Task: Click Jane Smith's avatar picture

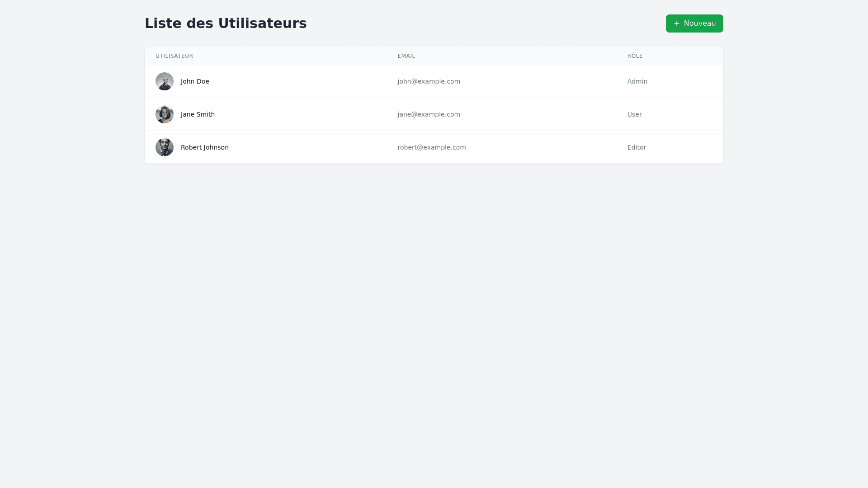Action: point(165,114)
